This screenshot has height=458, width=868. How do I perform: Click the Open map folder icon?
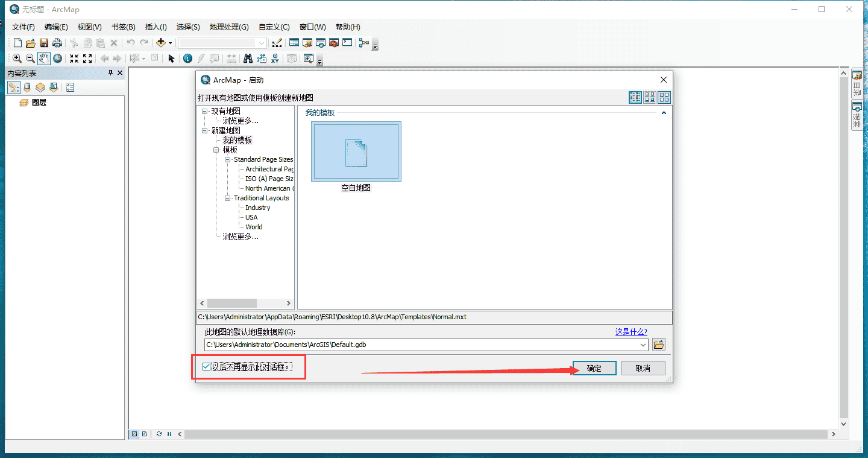pos(30,43)
